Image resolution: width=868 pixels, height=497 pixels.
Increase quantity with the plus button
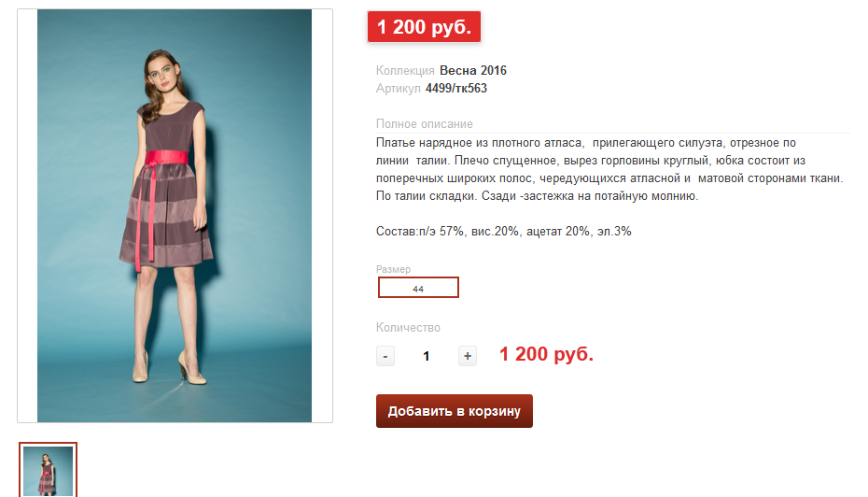(468, 356)
